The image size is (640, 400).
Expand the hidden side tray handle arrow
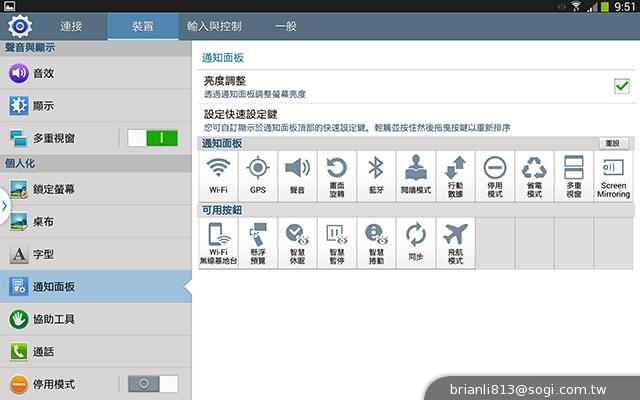pos(4,204)
